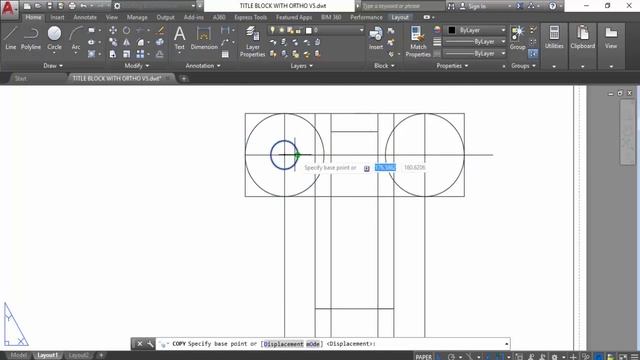640x360 pixels.
Task: Toggle the layer freeze sun icon
Action: (x=281, y=30)
